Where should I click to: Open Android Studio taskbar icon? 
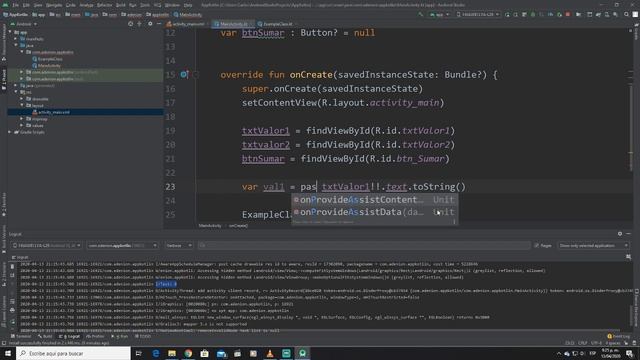302,353
